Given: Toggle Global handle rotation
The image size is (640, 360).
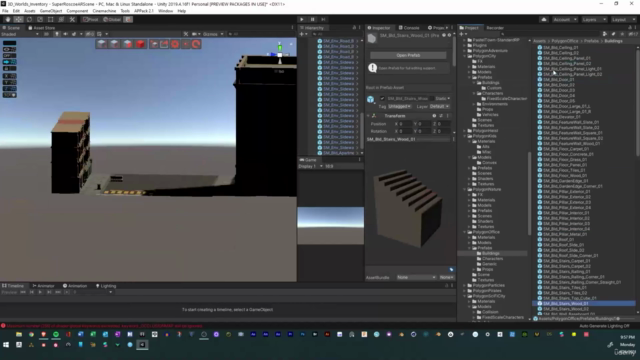Looking at the screenshot, I should 112,19.
